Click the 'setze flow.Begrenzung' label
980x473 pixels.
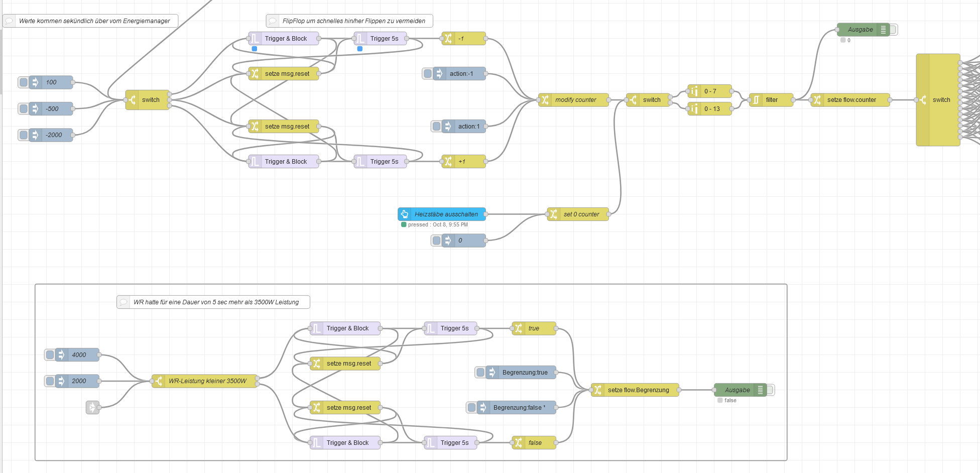[x=638, y=390]
